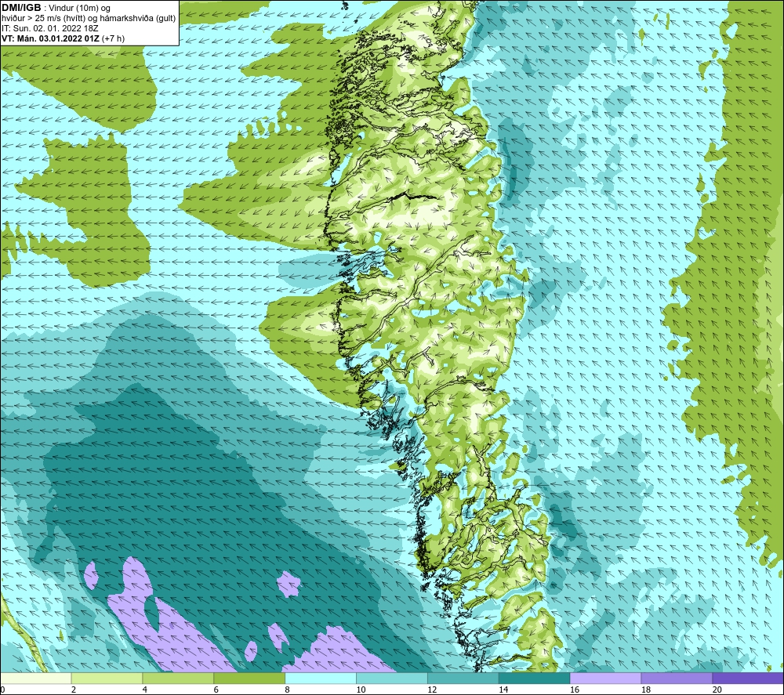The height and width of the screenshot is (695, 784).
Task: Click the '(+7 h)' forecast offset text
Action: 113,38
